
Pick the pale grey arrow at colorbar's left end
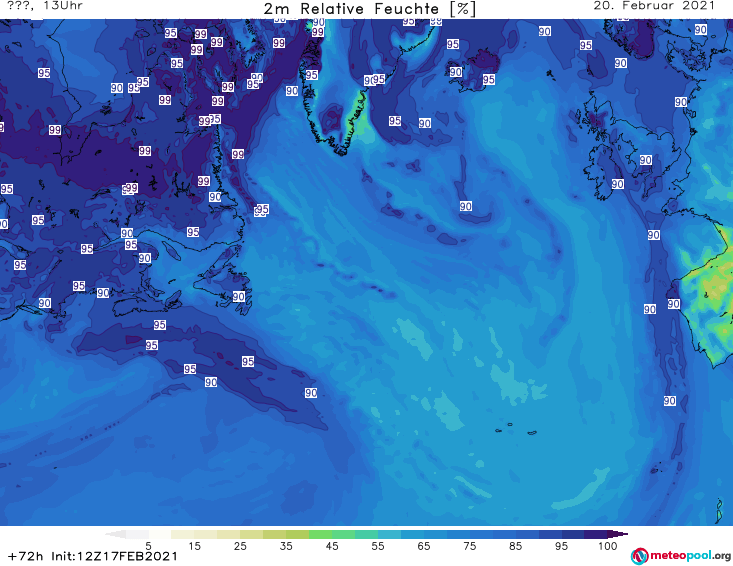click(115, 534)
